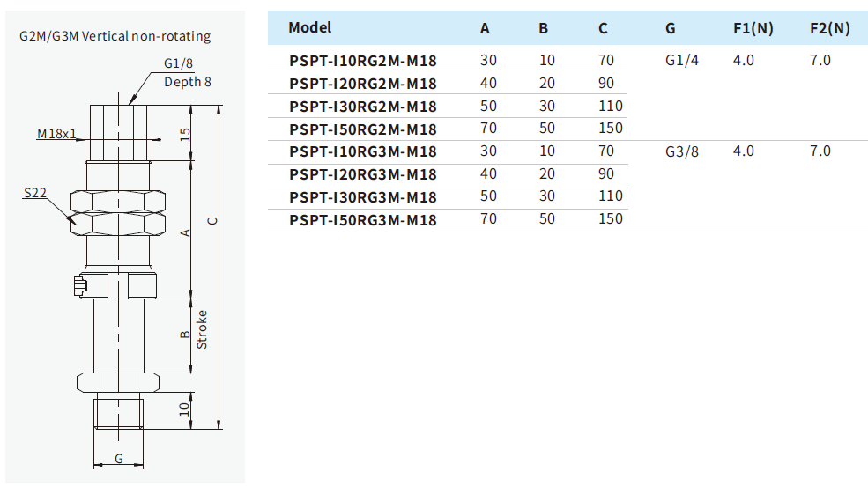
Task: Click the G1/4 thread value cell
Action: coord(682,61)
